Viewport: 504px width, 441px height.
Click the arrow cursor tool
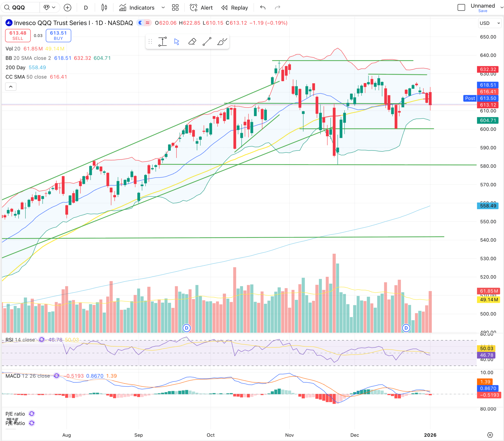pyautogui.click(x=177, y=42)
